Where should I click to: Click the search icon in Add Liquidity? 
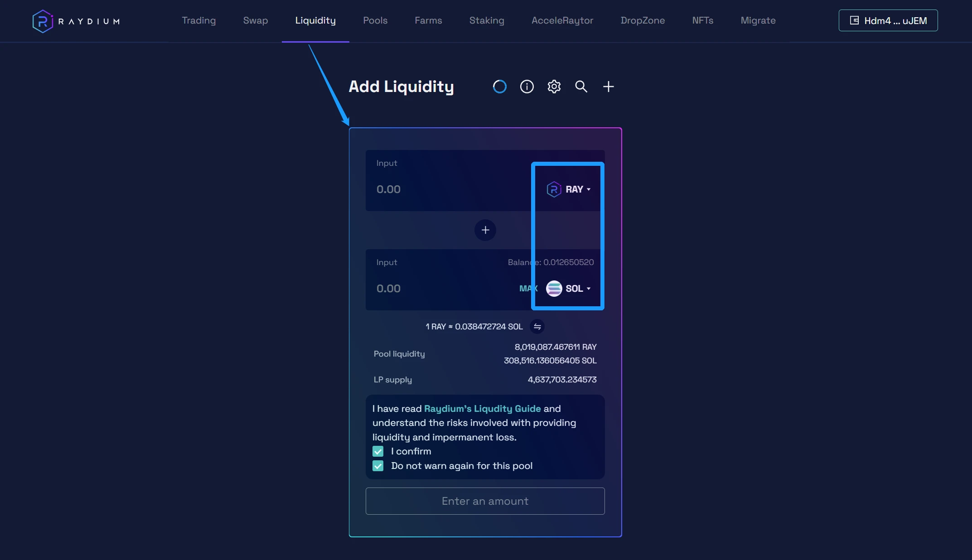pyautogui.click(x=580, y=86)
